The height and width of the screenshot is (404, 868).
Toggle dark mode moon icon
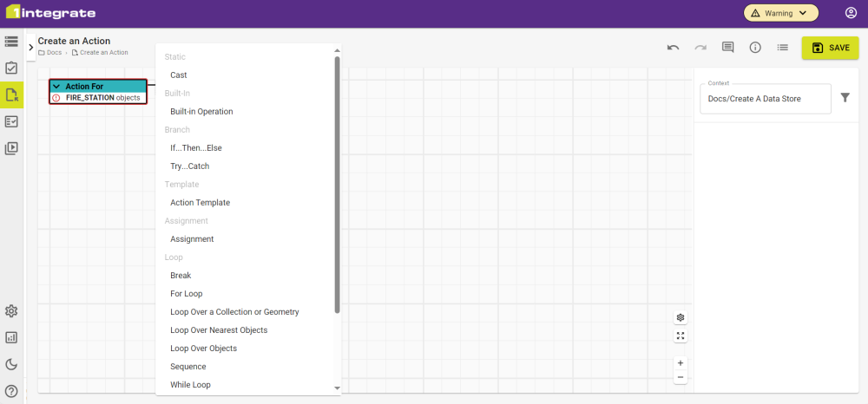pyautogui.click(x=11, y=364)
